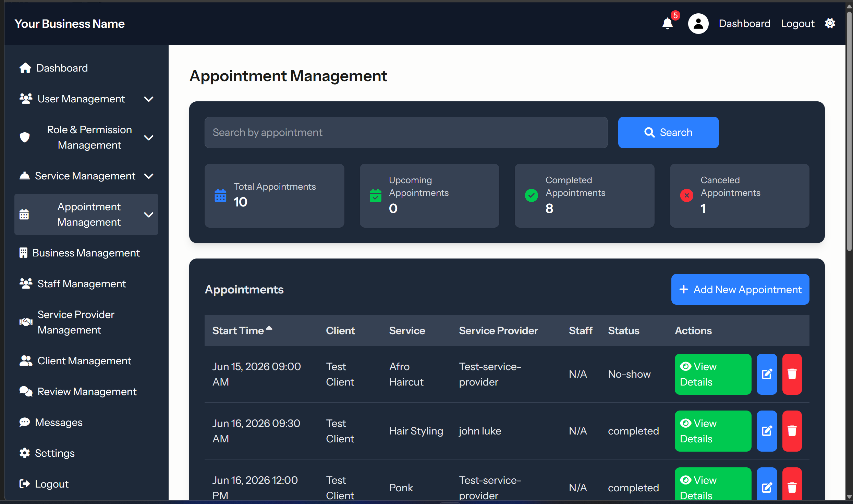Open Messages in the sidebar
The image size is (853, 504).
click(x=86, y=423)
